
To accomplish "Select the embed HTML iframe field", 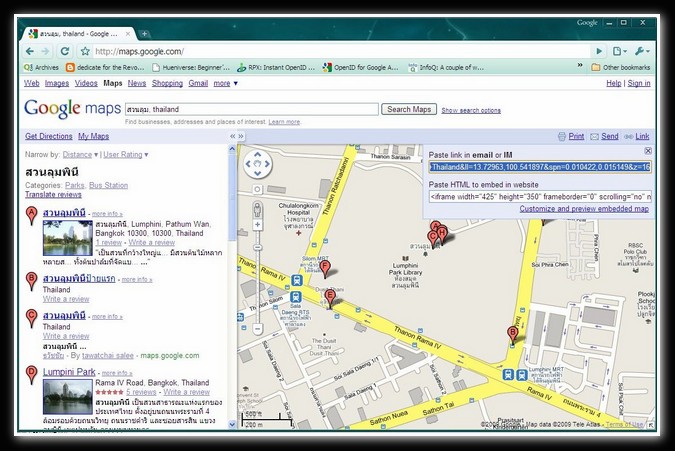I will (x=540, y=197).
